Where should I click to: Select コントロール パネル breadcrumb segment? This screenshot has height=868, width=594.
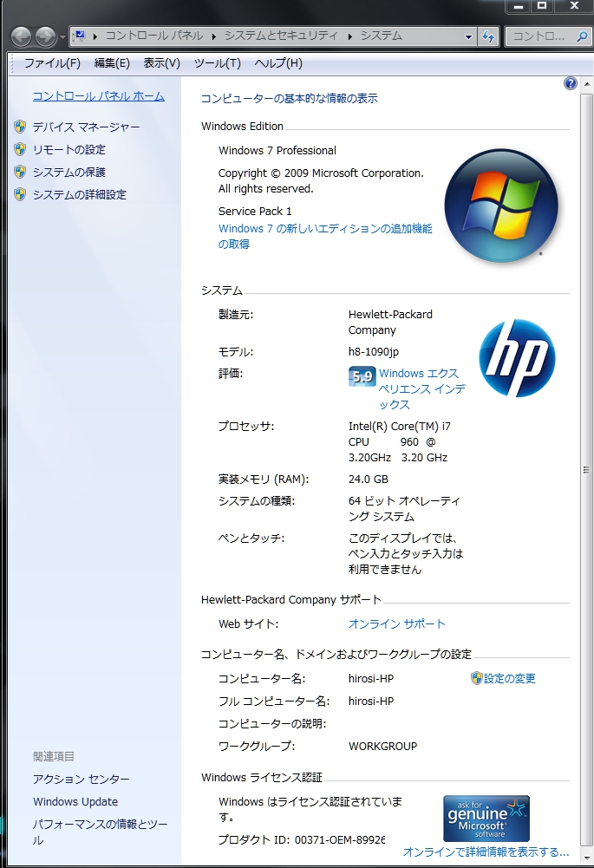pyautogui.click(x=154, y=36)
